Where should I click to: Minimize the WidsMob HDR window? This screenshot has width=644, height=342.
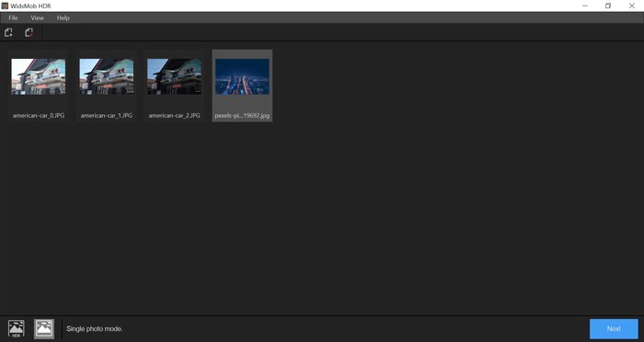(585, 6)
